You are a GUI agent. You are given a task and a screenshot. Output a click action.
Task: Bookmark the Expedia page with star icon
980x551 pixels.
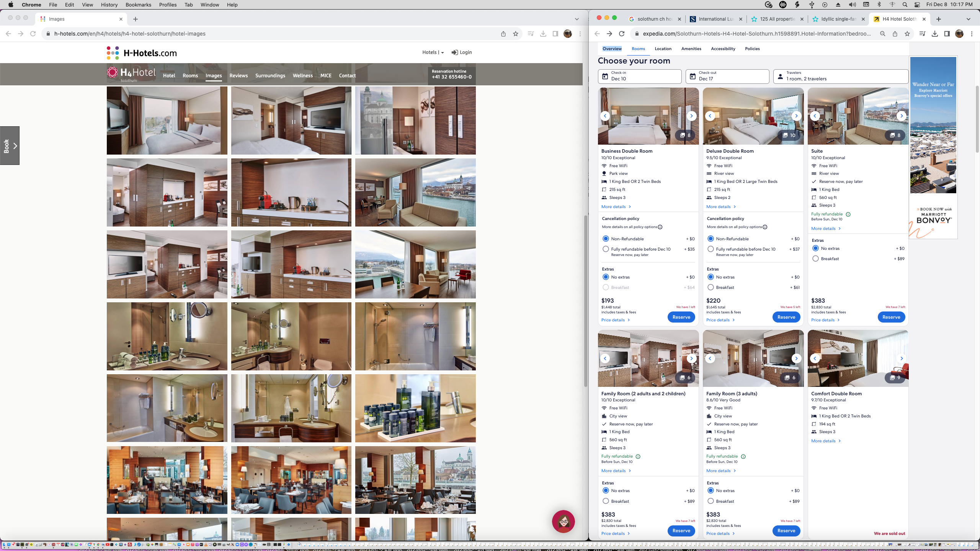click(907, 34)
